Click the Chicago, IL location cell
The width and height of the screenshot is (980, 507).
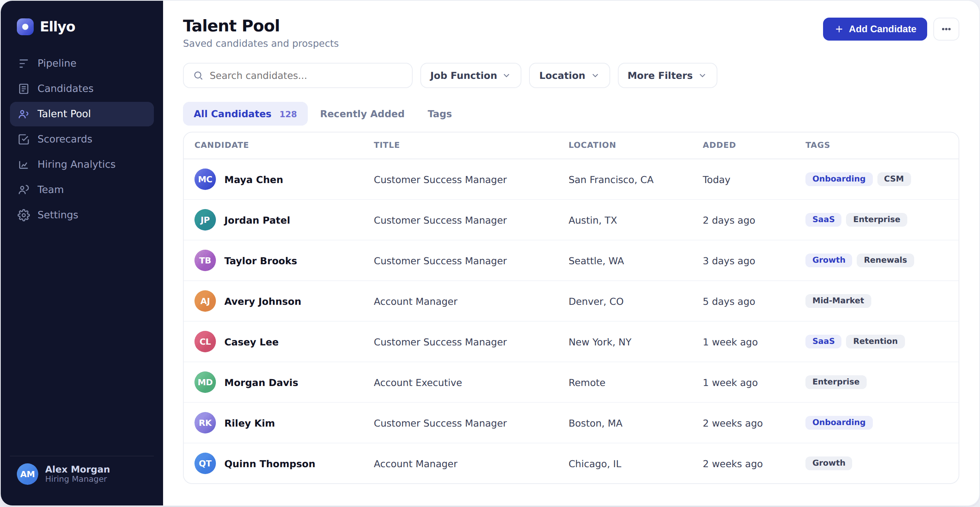coord(595,464)
